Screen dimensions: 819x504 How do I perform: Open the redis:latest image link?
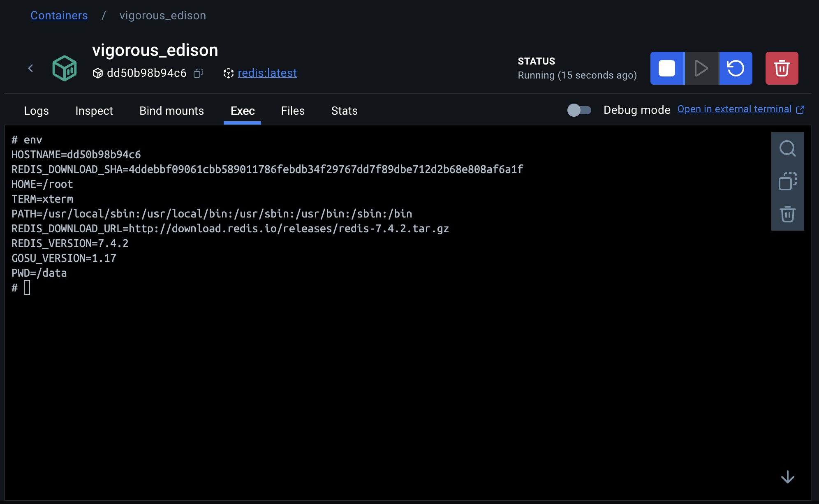(267, 73)
